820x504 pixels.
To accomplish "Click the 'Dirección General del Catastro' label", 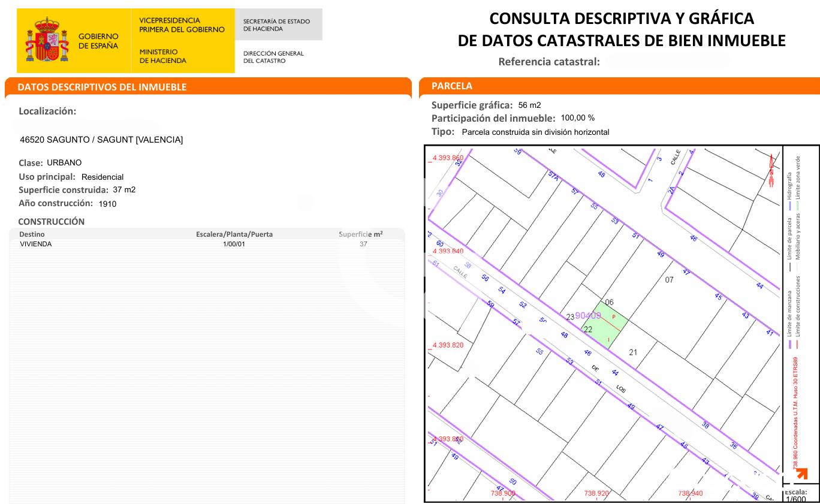I will tap(273, 57).
